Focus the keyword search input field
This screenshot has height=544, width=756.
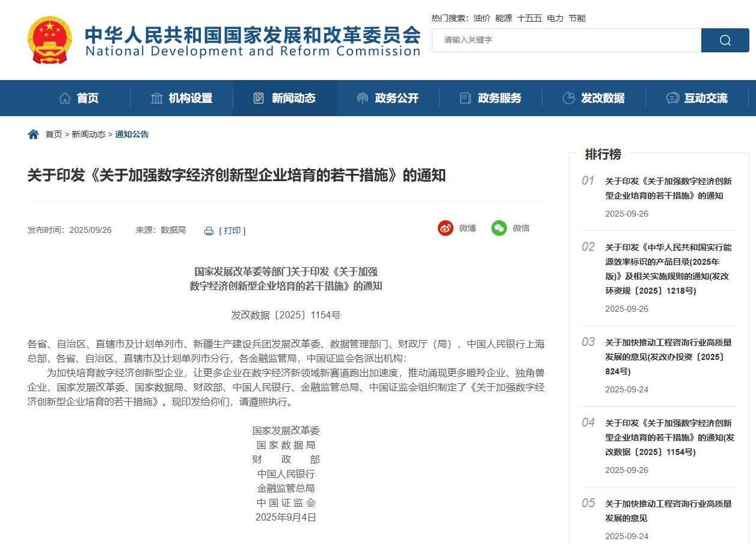(x=565, y=40)
